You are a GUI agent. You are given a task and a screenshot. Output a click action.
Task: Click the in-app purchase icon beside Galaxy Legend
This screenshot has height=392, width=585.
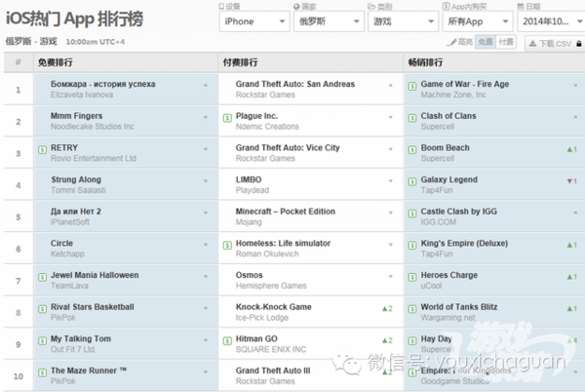(412, 181)
